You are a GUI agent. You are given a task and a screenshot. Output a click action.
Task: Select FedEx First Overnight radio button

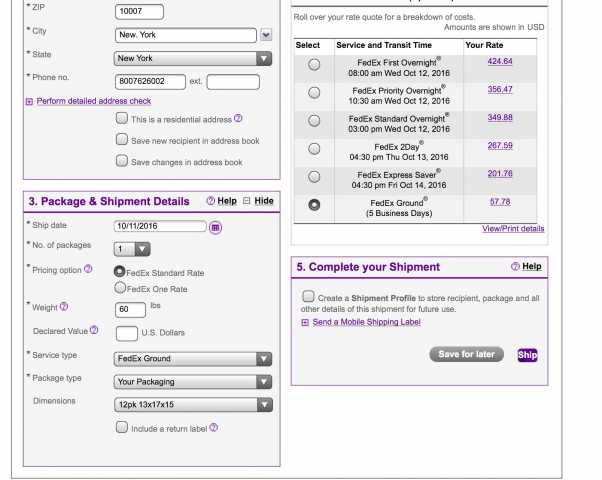click(314, 65)
